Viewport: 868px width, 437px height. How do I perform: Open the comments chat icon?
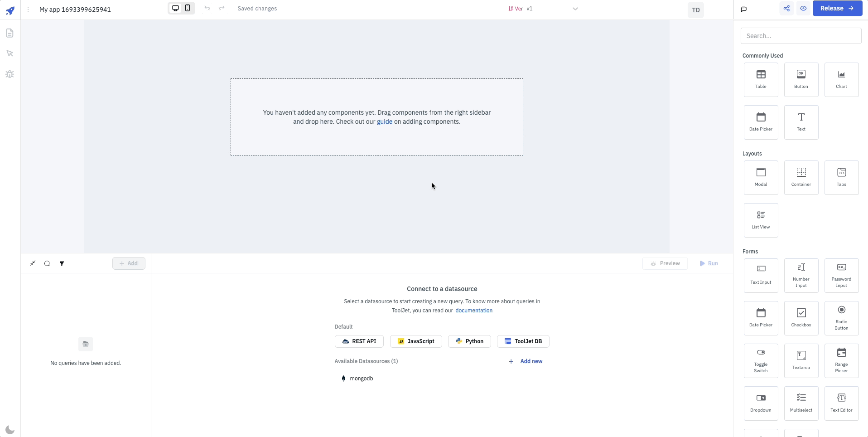(x=743, y=9)
